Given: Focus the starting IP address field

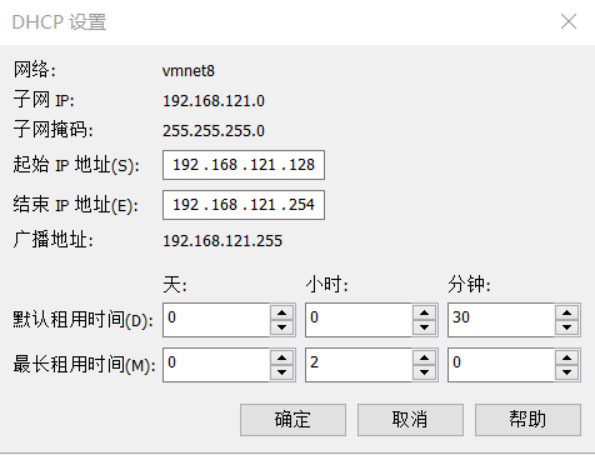Looking at the screenshot, I should 244,165.
